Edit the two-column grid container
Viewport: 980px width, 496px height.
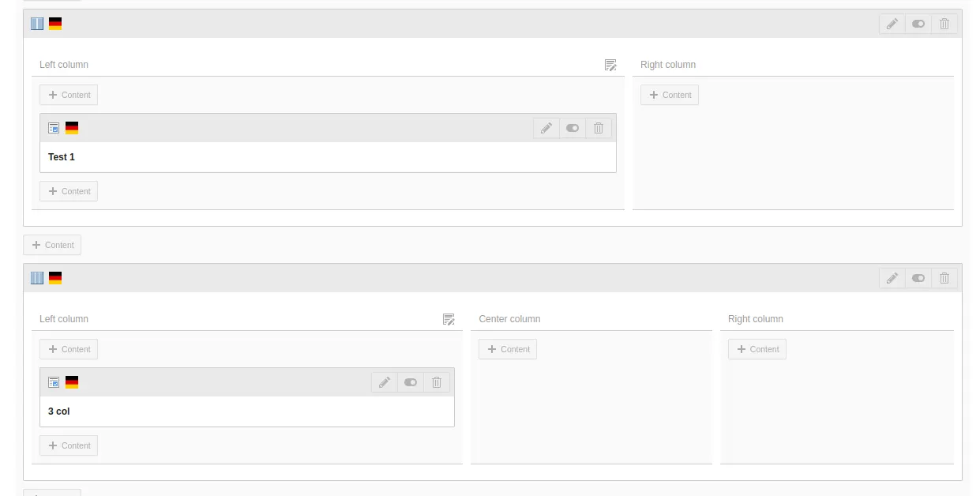[x=892, y=24]
